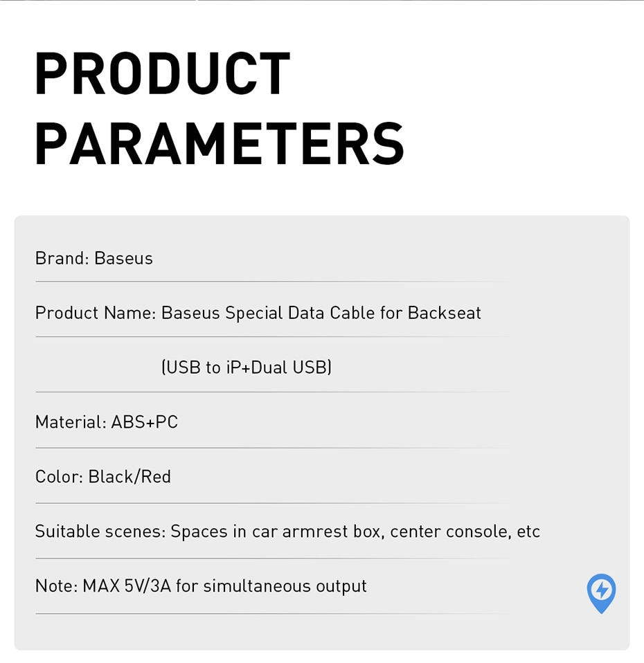The image size is (644, 663).
Task: Click the 'ABS+PC' material value
Action: 145,422
